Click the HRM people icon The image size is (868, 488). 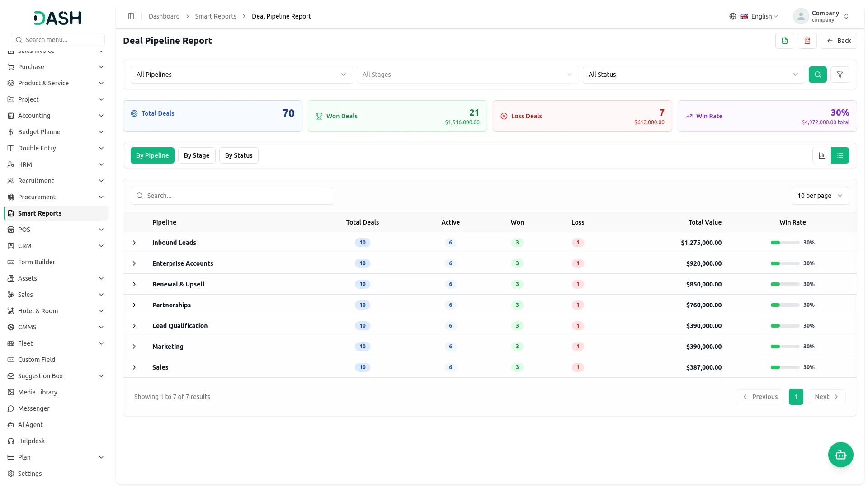[x=11, y=164]
